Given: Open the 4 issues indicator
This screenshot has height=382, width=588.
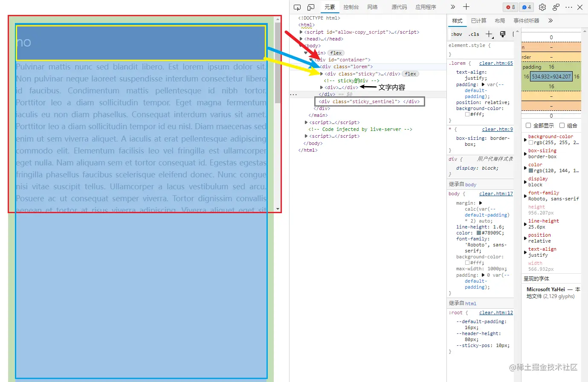Looking at the screenshot, I should [x=527, y=7].
